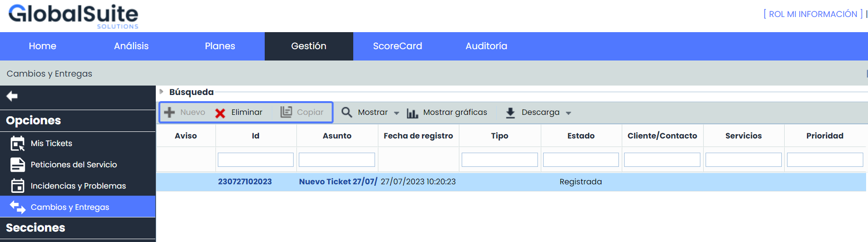Click the Copiar duplicate icon

coord(286,112)
